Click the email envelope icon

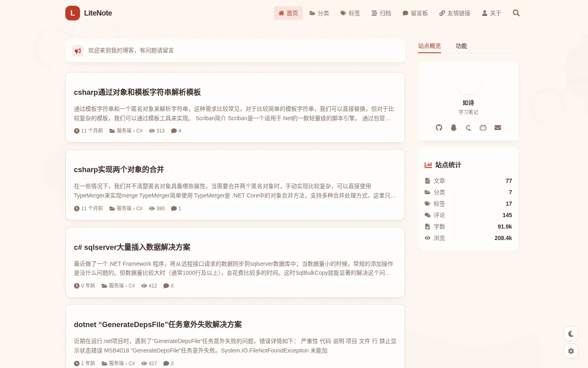point(498,128)
